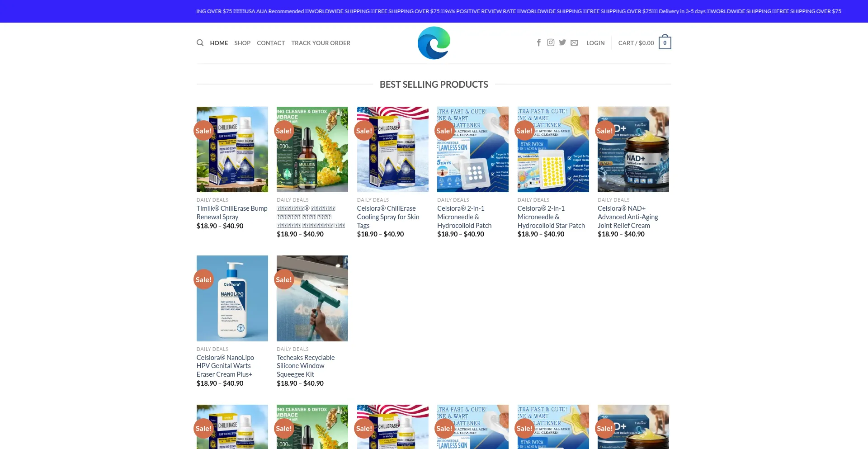Viewport: 868px width, 449px height.
Task: Open the garbled-text mullein product title
Action: click(311, 217)
